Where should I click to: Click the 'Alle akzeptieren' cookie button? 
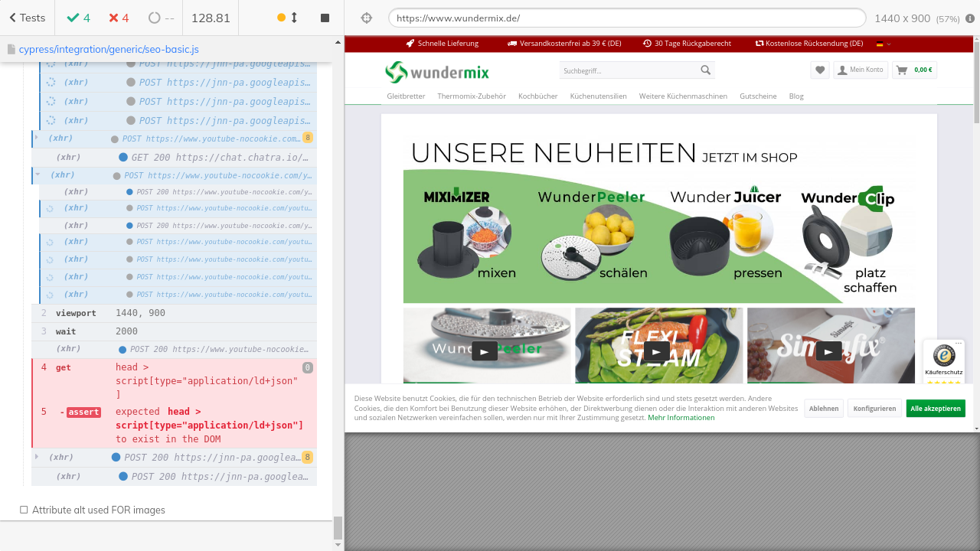(935, 409)
